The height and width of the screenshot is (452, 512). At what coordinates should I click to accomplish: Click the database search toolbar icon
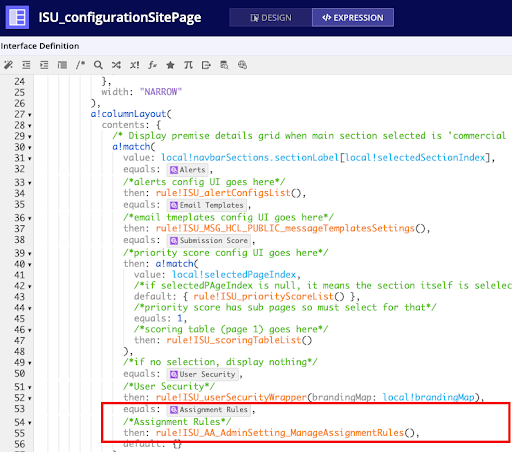click(224, 65)
